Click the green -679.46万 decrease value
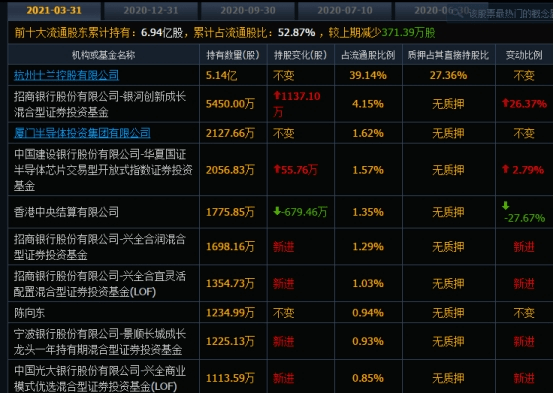 click(301, 212)
